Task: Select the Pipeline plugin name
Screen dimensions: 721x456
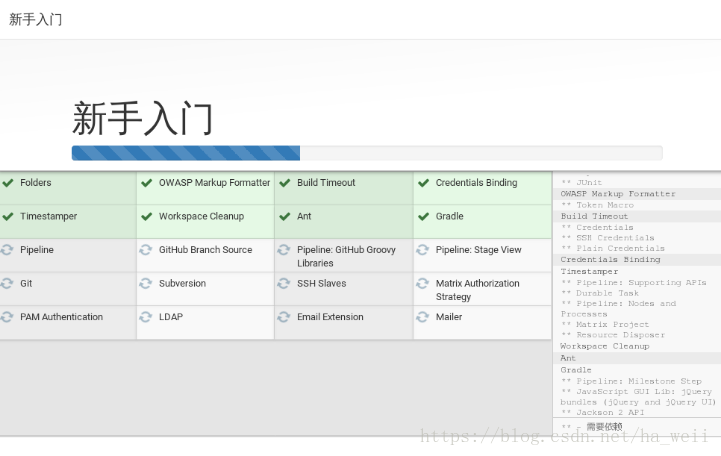Action: pos(37,250)
